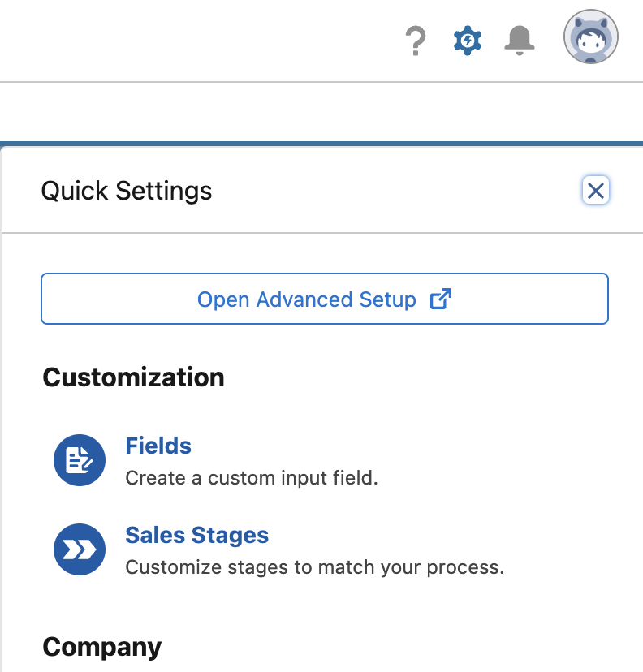643x672 pixels.
Task: Open notifications via the bell icon
Action: 519,40
